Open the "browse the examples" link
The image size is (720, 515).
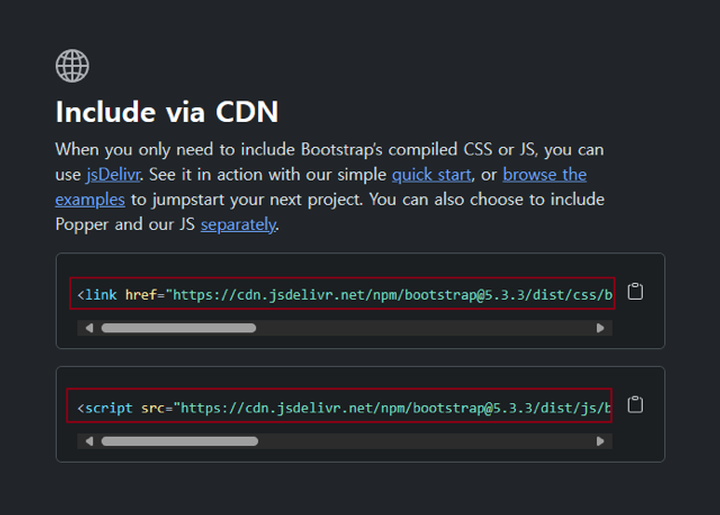click(x=544, y=175)
